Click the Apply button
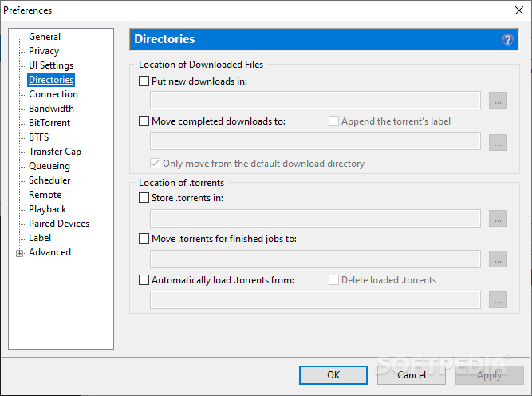The image size is (532, 396). coord(489,375)
